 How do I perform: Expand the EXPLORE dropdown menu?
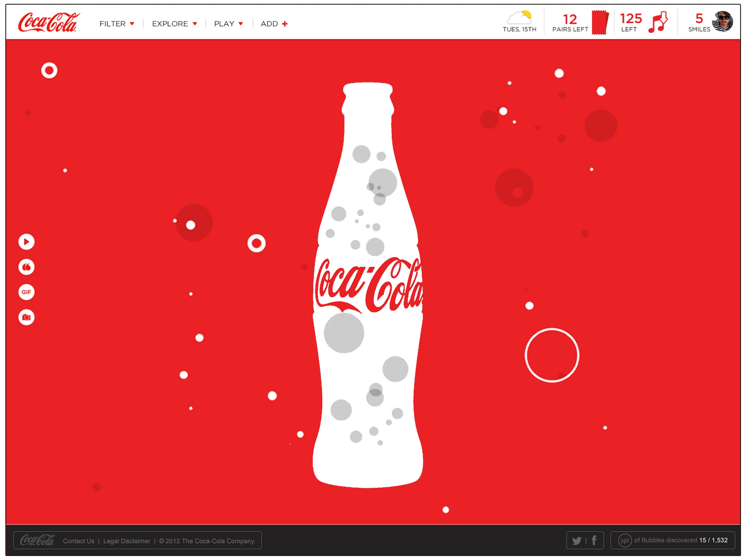174,24
